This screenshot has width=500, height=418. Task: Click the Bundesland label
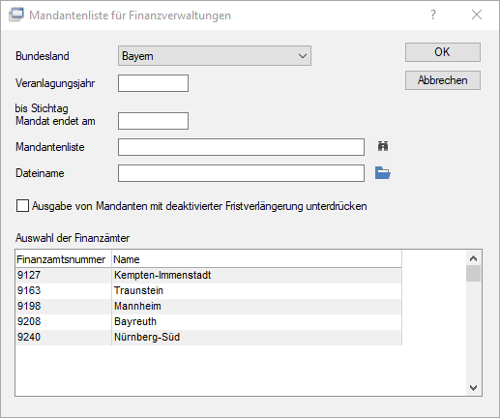point(42,56)
